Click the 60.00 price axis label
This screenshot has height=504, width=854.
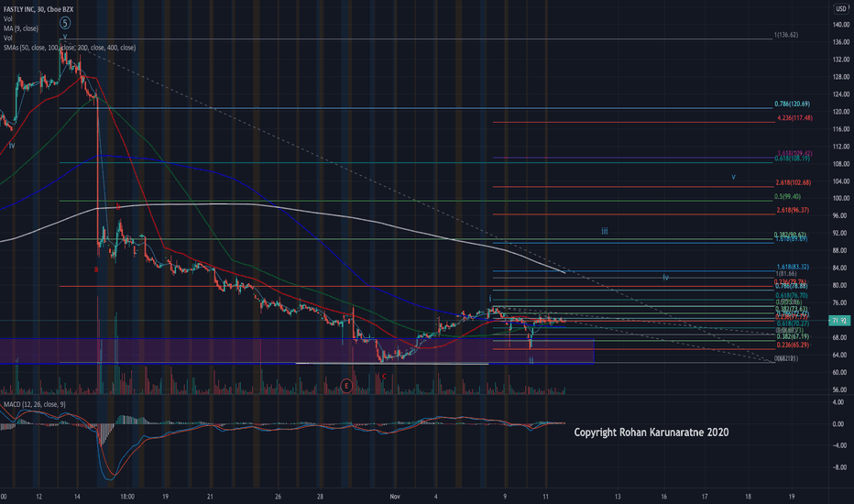pos(841,372)
